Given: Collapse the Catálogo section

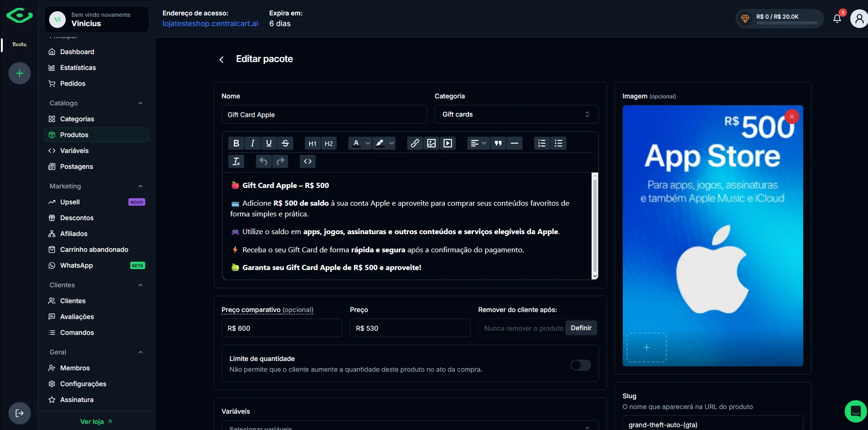Looking at the screenshot, I should pyautogui.click(x=141, y=103).
